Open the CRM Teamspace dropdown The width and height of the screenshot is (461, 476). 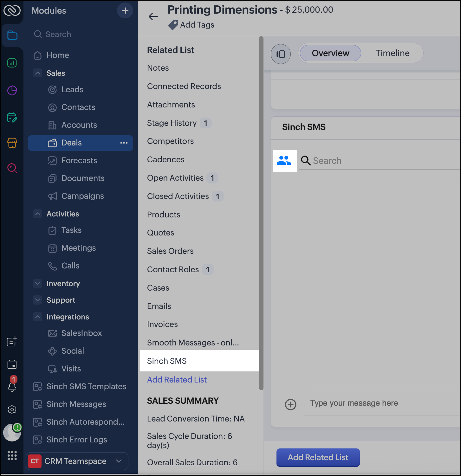click(x=77, y=461)
